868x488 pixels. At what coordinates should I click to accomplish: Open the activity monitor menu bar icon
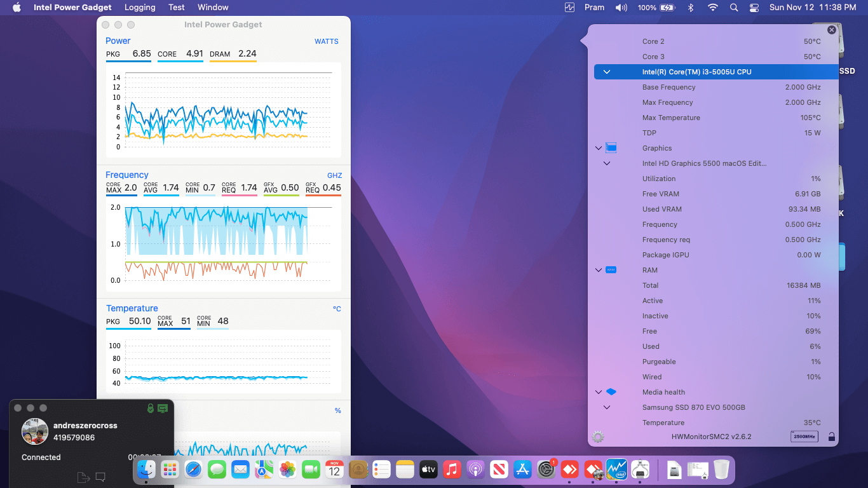click(x=569, y=8)
